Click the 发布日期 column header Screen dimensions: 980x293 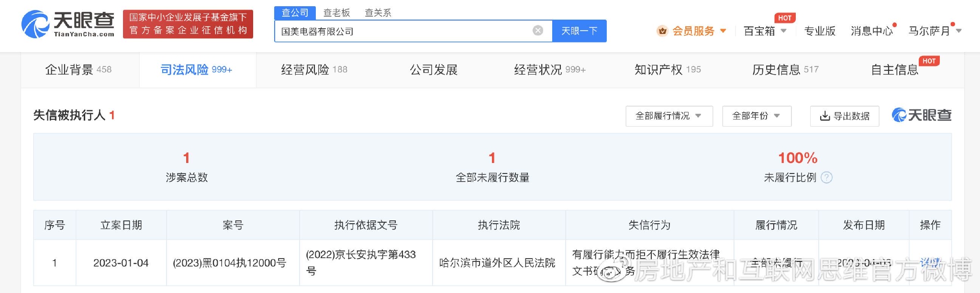click(864, 225)
